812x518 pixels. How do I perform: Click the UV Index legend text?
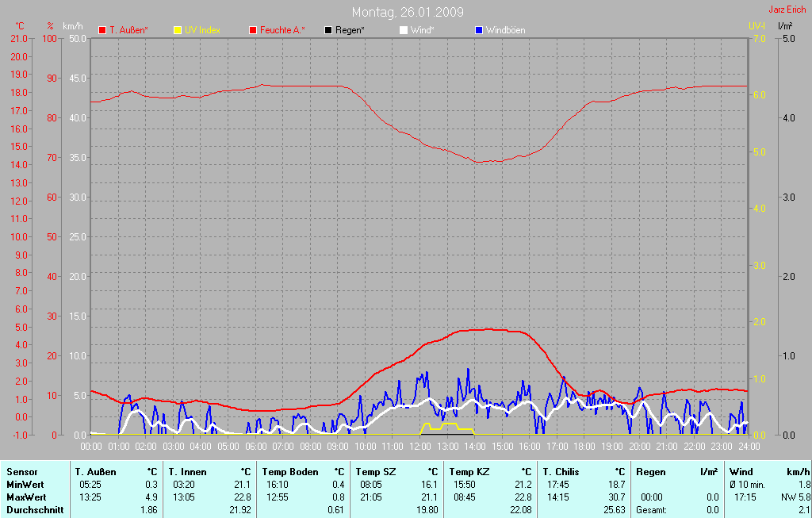point(202,30)
